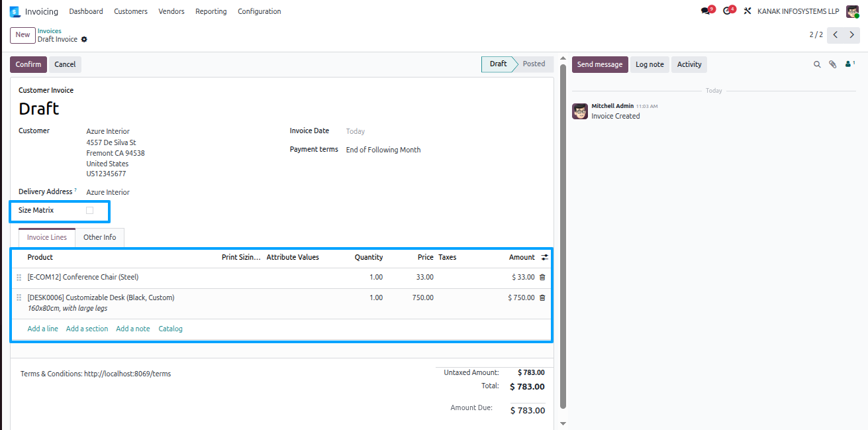Screen dimensions: 868x430
Task: Delete the Customizable Desk invoice line
Action: coord(542,297)
